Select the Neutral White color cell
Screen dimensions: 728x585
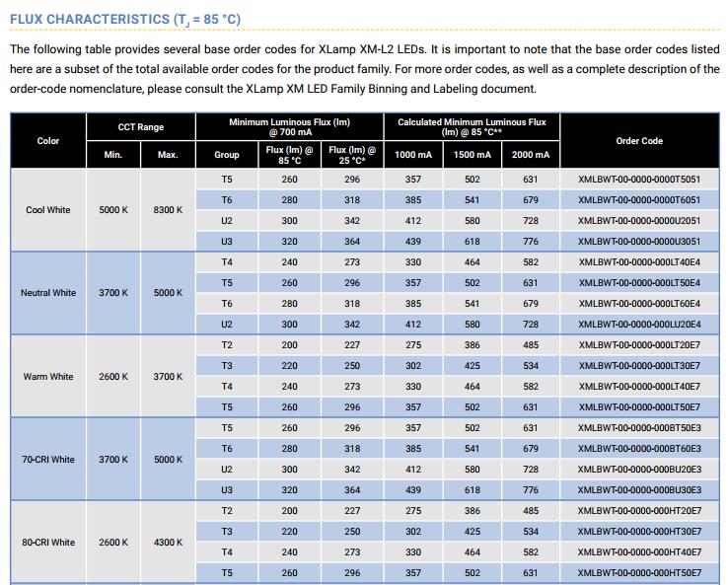tap(48, 293)
